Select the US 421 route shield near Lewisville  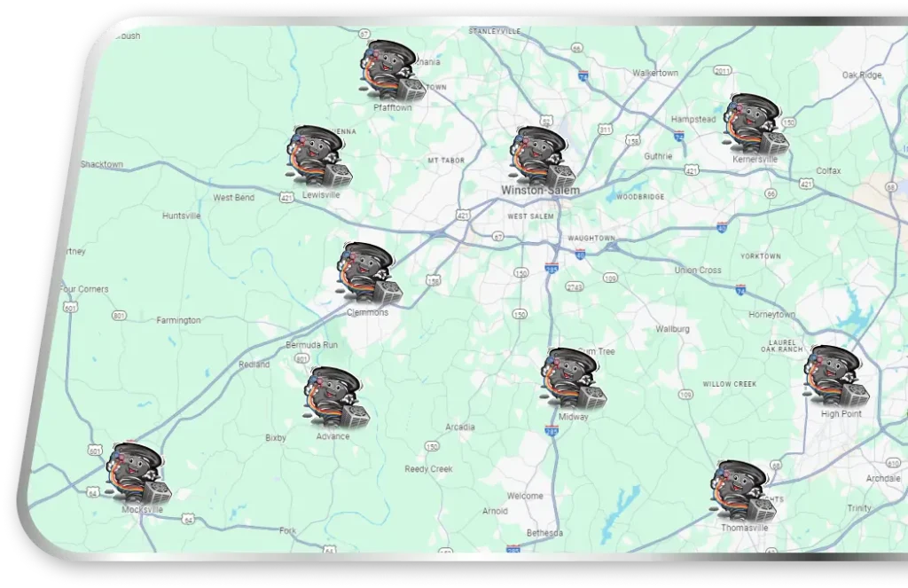[x=286, y=197]
